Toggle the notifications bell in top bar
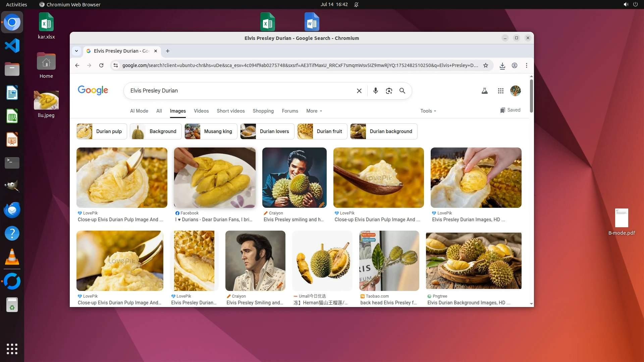 pos(356,4)
